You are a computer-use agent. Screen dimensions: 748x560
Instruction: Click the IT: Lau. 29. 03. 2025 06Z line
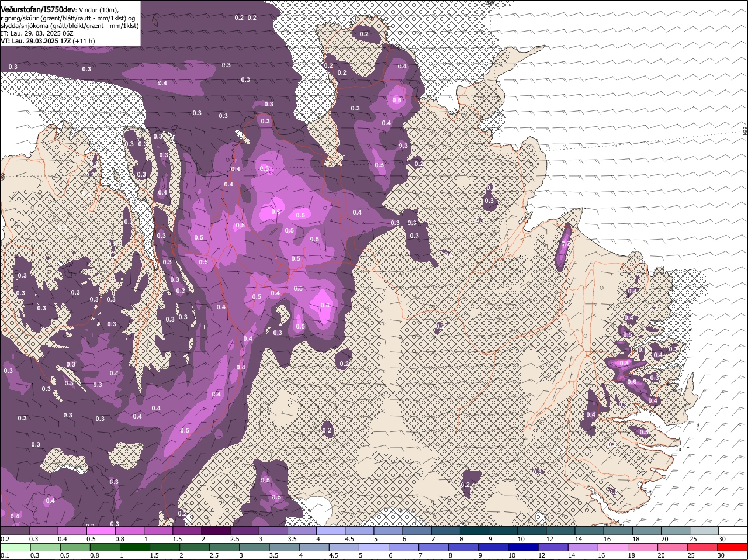click(x=36, y=33)
